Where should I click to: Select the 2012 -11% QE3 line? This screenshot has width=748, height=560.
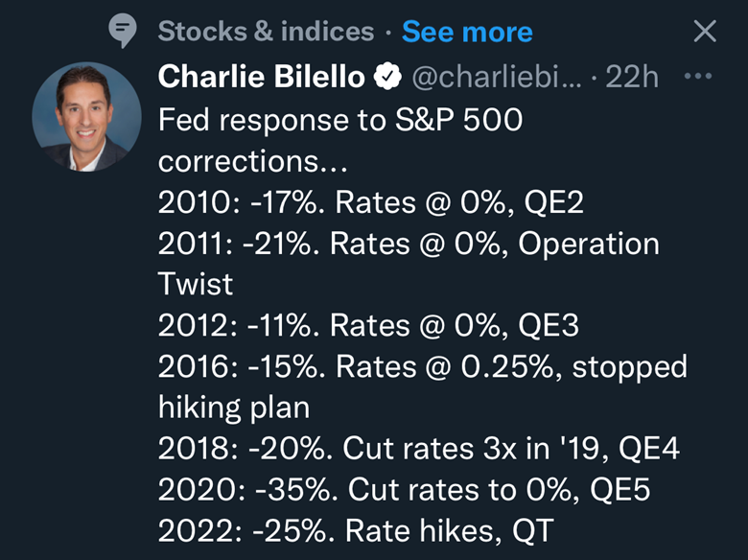coord(369,326)
